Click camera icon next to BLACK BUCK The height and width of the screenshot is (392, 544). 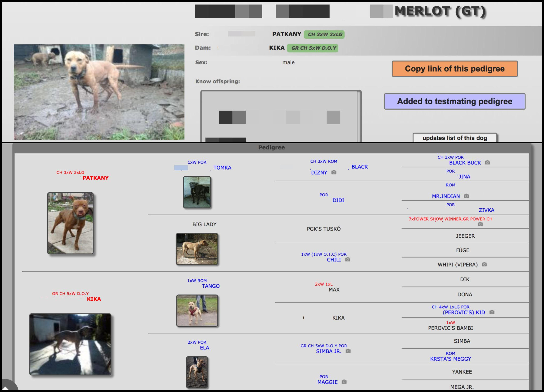(x=487, y=162)
